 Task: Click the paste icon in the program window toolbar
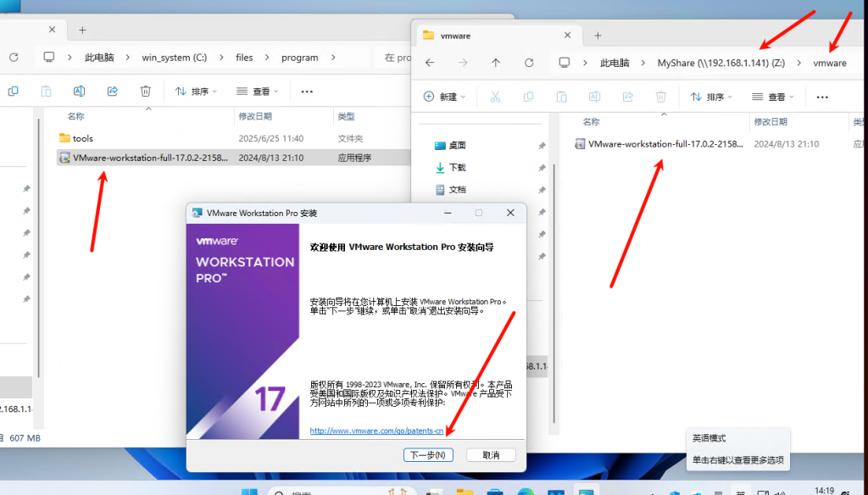[46, 92]
